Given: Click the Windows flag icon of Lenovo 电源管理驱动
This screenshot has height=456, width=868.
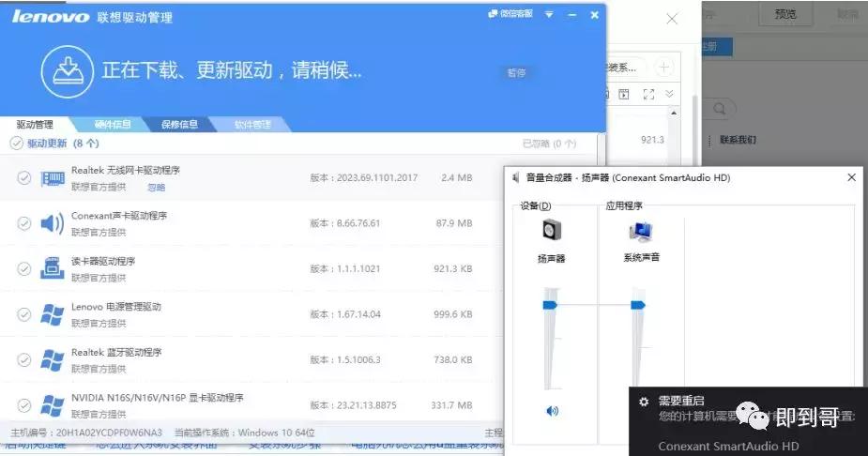Looking at the screenshot, I should pos(52,314).
